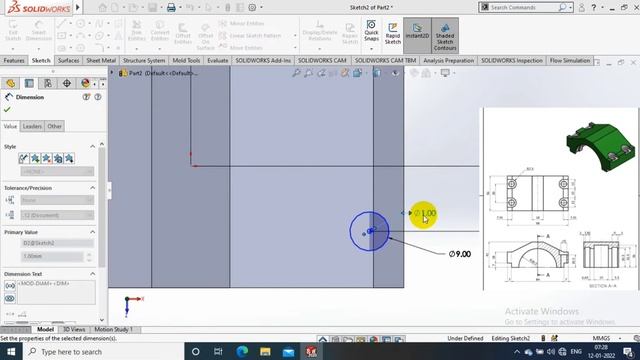Open the DimXpertManager crosshair tab
Image resolution: width=640 pixels, height=360 pixels.
pyautogui.click(x=67, y=83)
